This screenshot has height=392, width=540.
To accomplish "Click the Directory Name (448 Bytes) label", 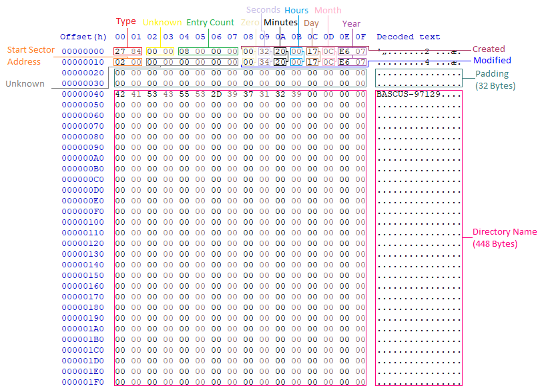I will pos(504,237).
